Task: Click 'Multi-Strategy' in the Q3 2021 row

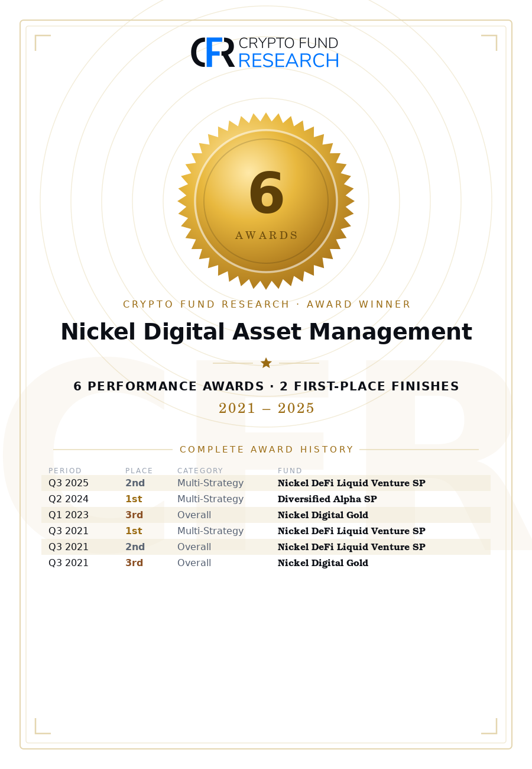Action: (210, 531)
